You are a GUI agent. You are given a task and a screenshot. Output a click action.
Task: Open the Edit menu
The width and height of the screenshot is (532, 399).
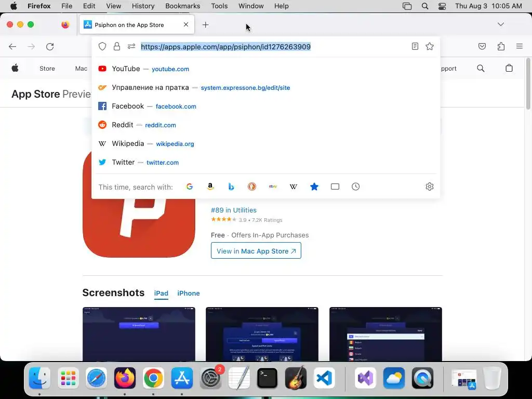point(89,6)
